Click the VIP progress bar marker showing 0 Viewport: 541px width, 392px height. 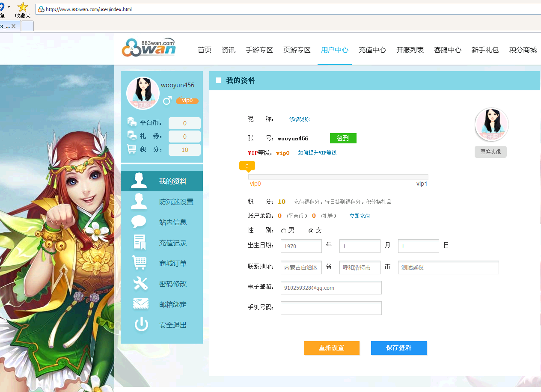coord(247,166)
